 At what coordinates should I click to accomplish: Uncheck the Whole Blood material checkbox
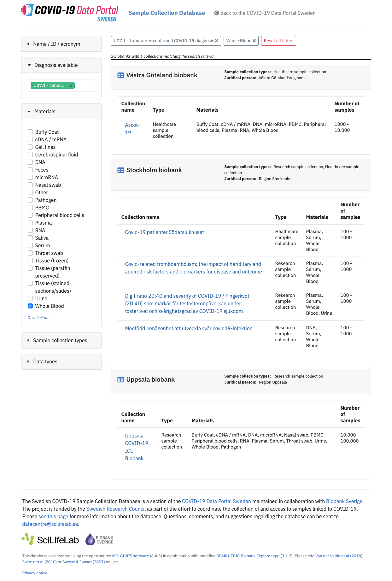(x=30, y=306)
